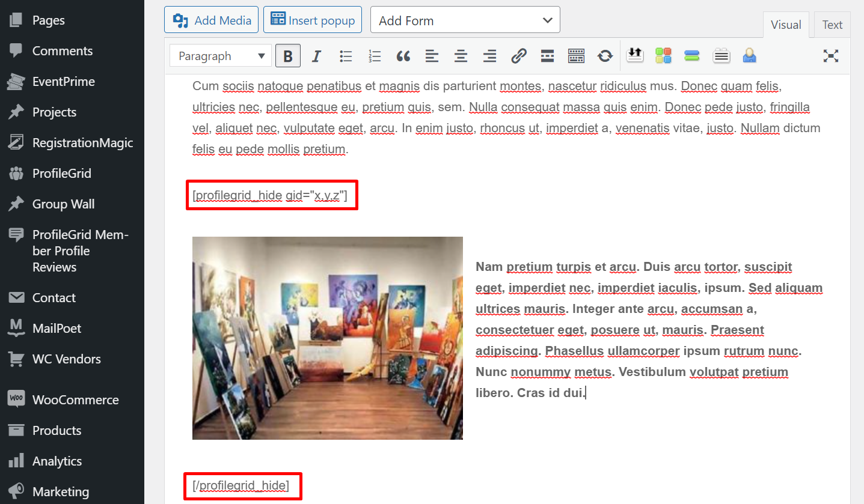The width and height of the screenshot is (864, 504).
Task: Open the Paragraph format dropdown
Action: pyautogui.click(x=221, y=56)
